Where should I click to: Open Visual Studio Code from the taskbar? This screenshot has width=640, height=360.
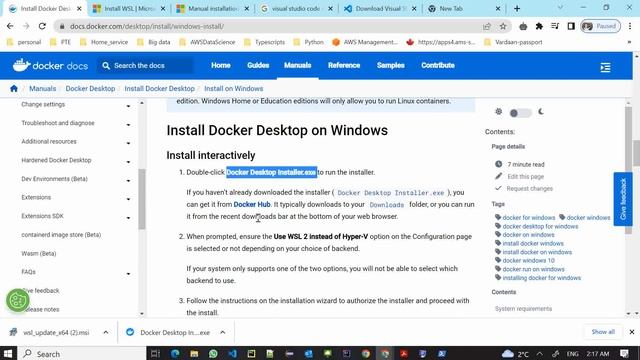[x=232, y=353]
